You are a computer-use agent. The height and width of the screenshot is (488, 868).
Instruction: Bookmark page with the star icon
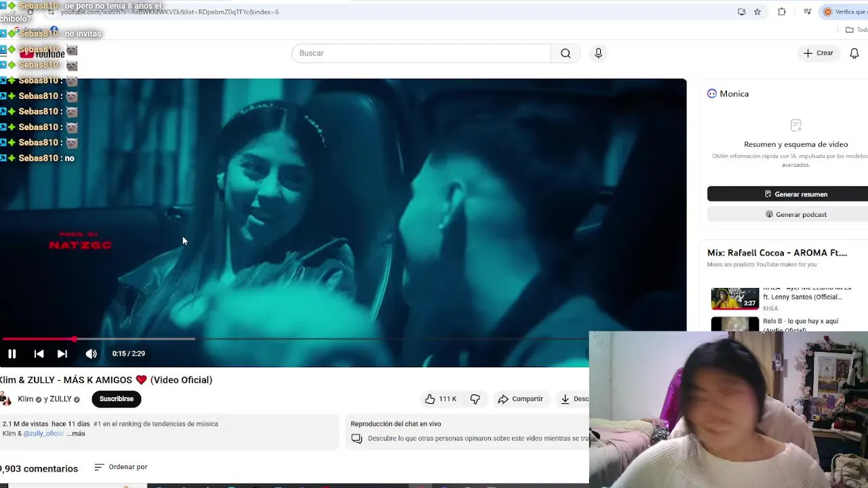[757, 12]
